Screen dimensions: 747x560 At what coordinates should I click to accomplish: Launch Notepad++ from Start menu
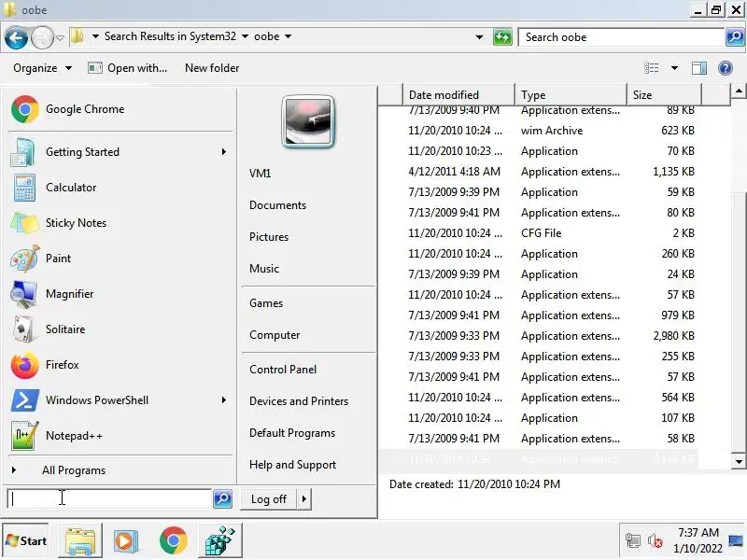point(120,436)
